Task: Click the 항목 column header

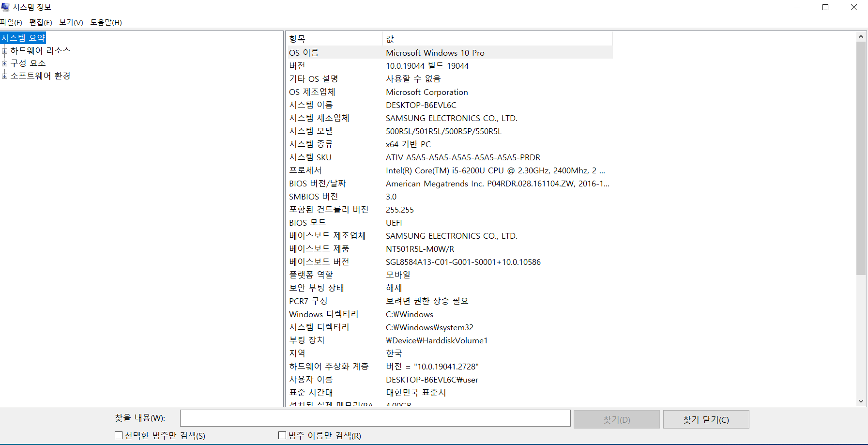Action: [x=334, y=39]
